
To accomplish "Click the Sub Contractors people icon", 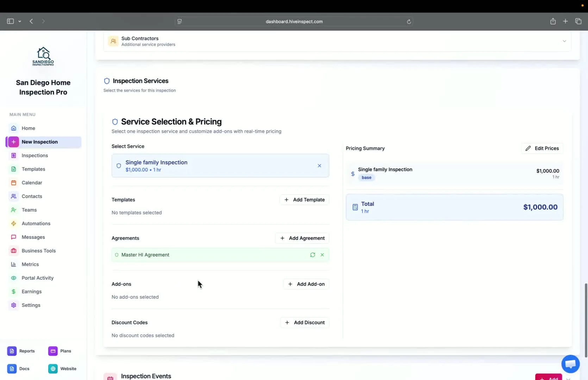I will pos(113,41).
